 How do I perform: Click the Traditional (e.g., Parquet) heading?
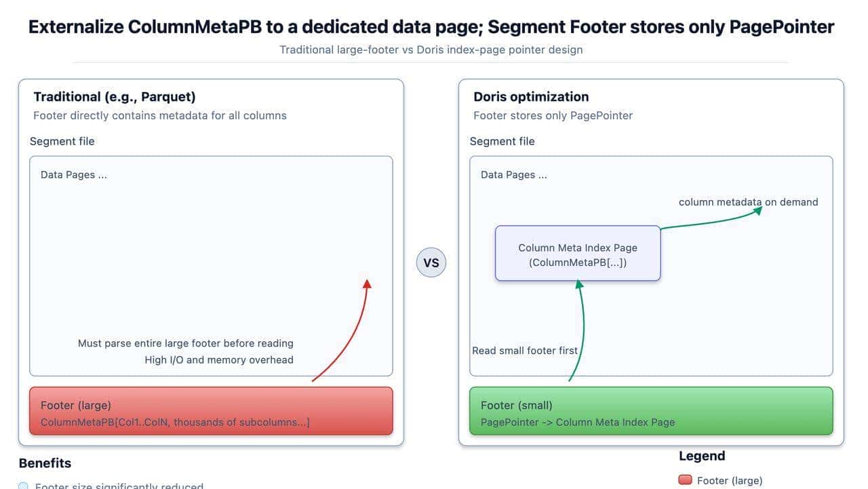tap(115, 97)
